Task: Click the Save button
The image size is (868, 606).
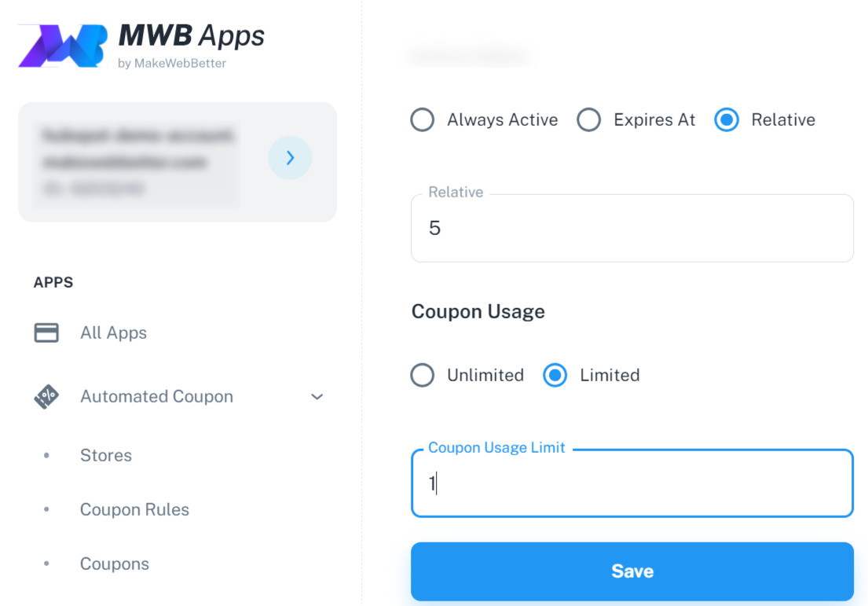Action: [632, 571]
